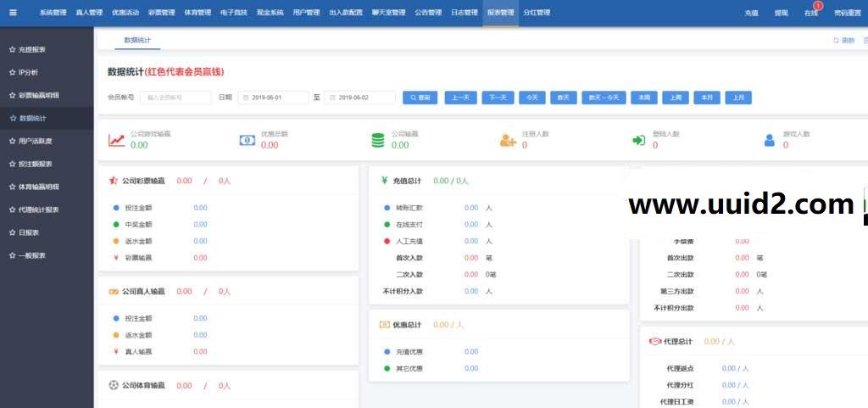Viewport: 868px width, 408px height.
Task: Click the 本月 button
Action: pyautogui.click(x=707, y=98)
